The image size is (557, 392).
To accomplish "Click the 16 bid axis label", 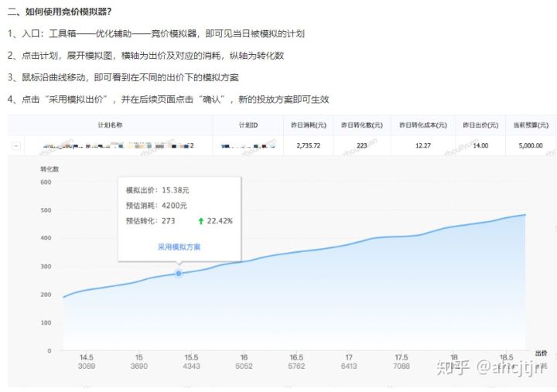I will tap(244, 357).
